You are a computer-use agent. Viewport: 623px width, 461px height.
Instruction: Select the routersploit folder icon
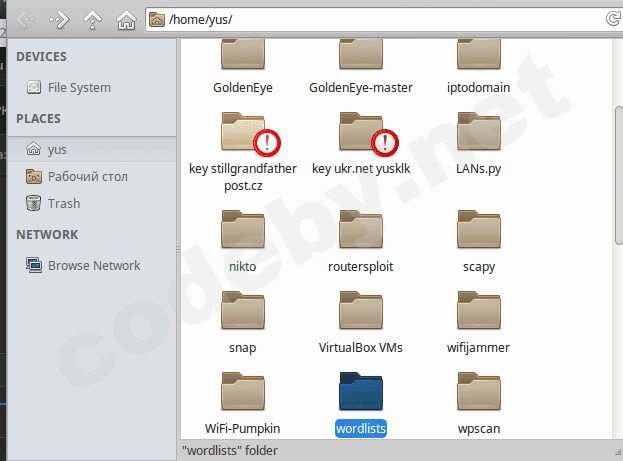361,229
